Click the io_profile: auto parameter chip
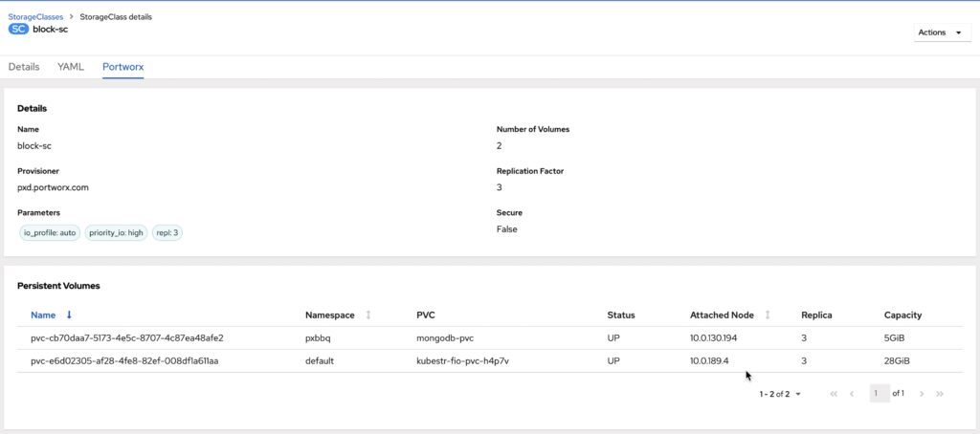Screen dimensions: 980x434 click(50, 233)
